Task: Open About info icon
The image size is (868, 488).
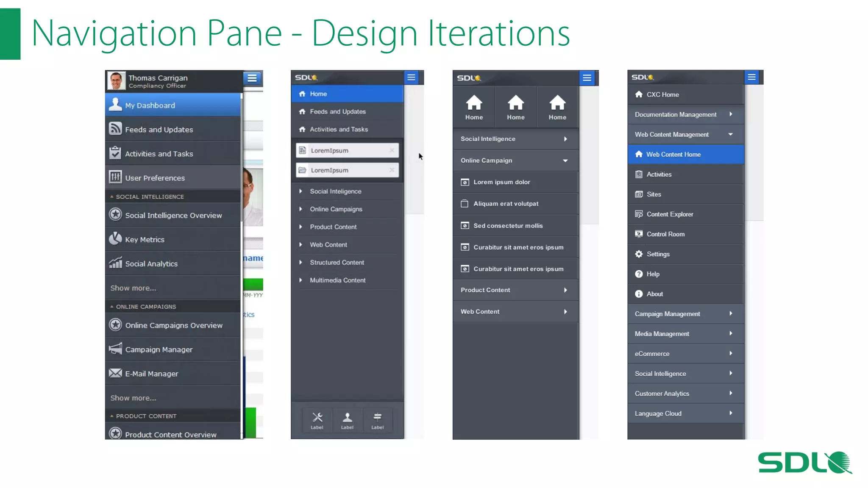Action: [639, 294]
